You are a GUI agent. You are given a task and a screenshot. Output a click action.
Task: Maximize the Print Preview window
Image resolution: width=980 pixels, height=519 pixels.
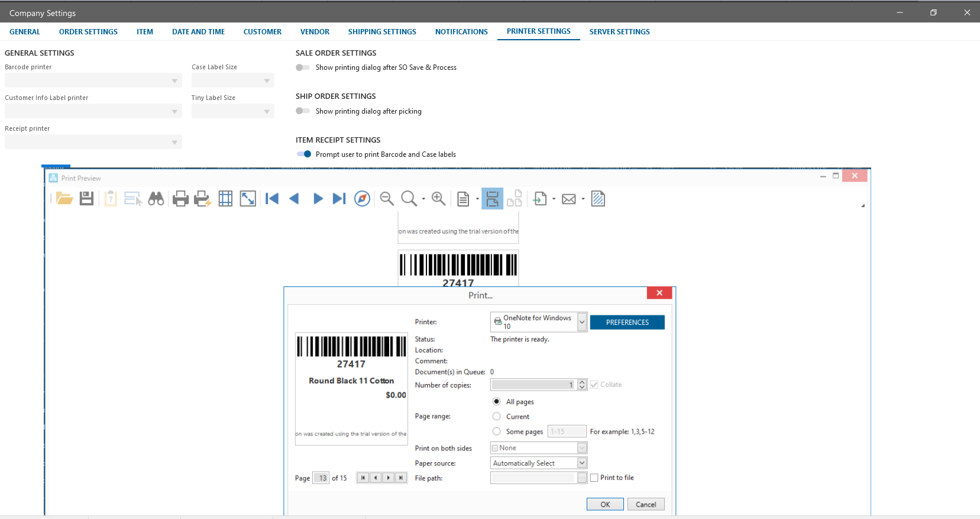point(836,176)
